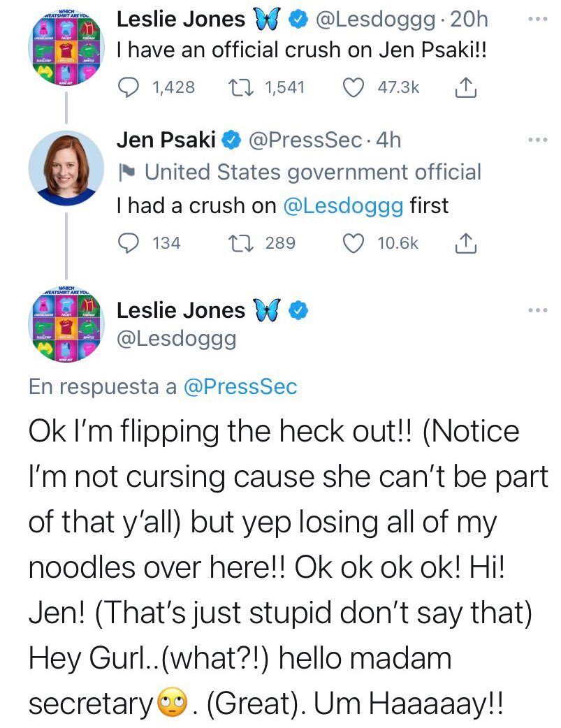Tap Jen Psaki's display name
561x728 pixels.
pyautogui.click(x=166, y=140)
